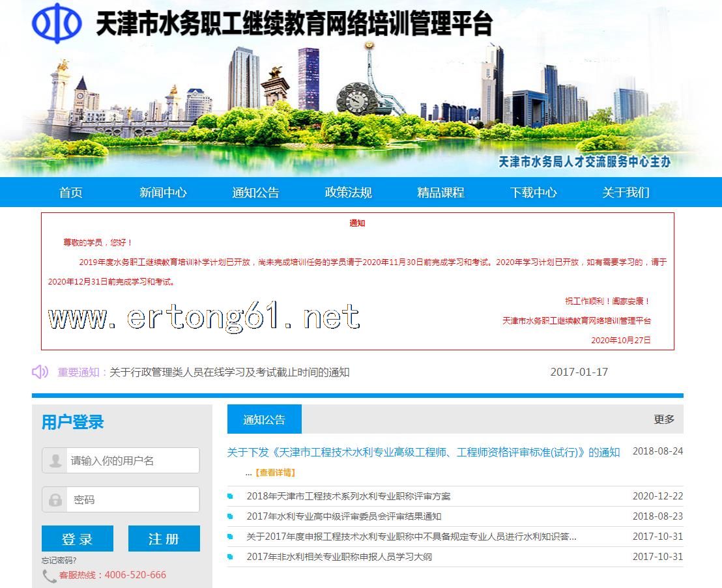Select 政策法规 in the navigation bar
Viewport: 722px width, 588px height.
[x=348, y=193]
